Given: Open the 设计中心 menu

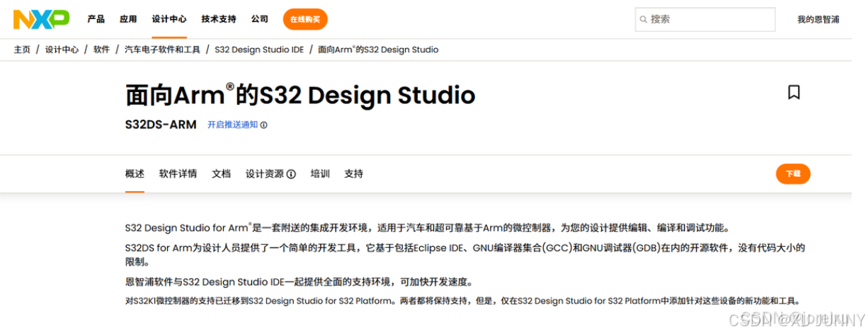Looking at the screenshot, I should [169, 19].
